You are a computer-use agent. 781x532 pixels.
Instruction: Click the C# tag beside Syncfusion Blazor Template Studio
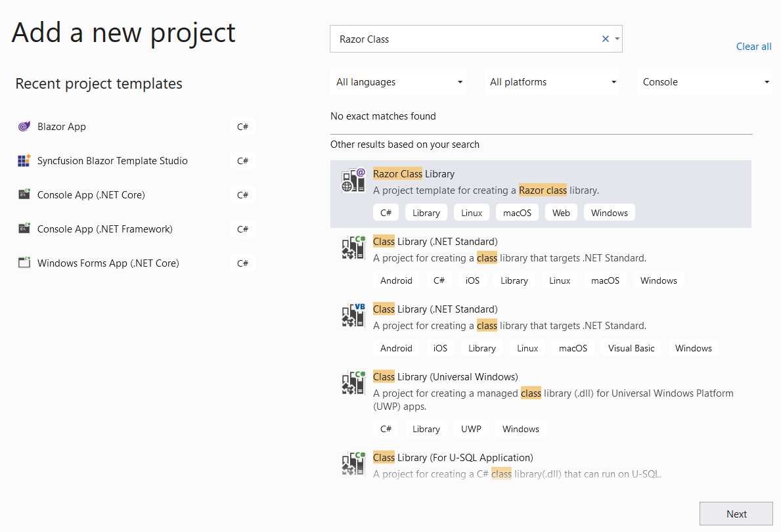tap(242, 161)
